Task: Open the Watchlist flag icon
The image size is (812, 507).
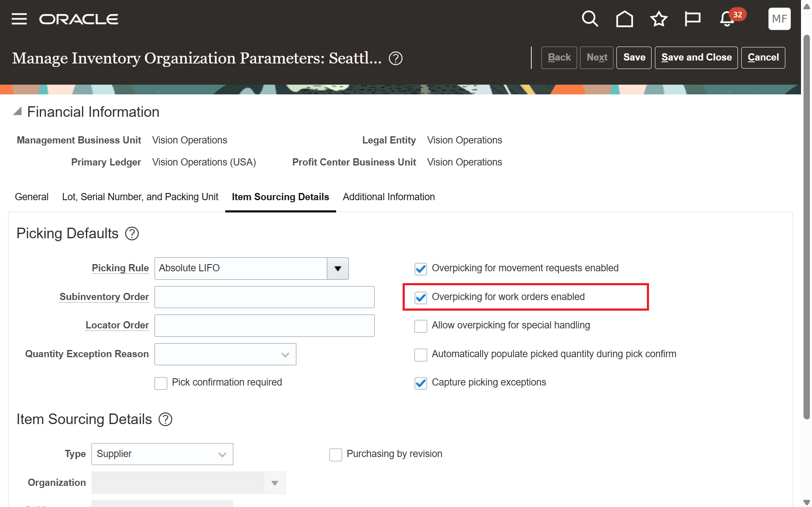Action: click(x=693, y=19)
